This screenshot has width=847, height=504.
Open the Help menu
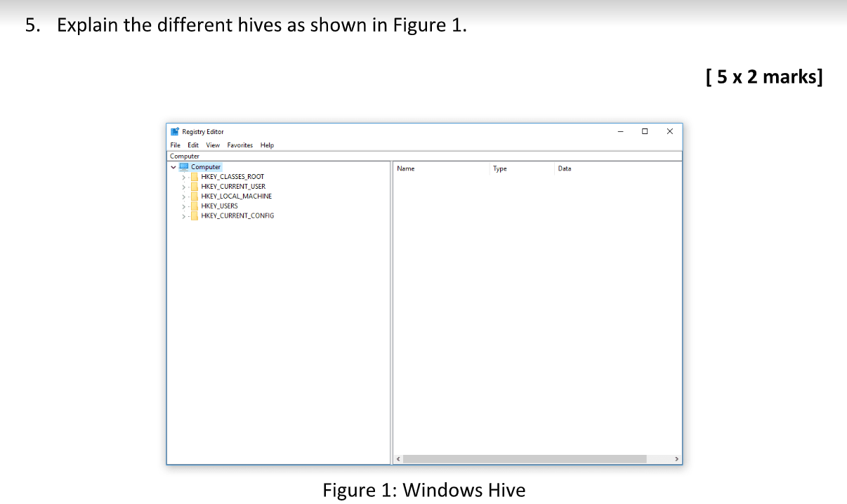[x=267, y=145]
